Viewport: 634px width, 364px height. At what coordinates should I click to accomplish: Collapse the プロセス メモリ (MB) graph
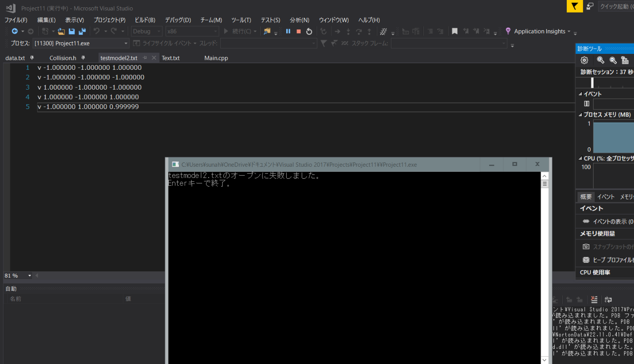[580, 115]
